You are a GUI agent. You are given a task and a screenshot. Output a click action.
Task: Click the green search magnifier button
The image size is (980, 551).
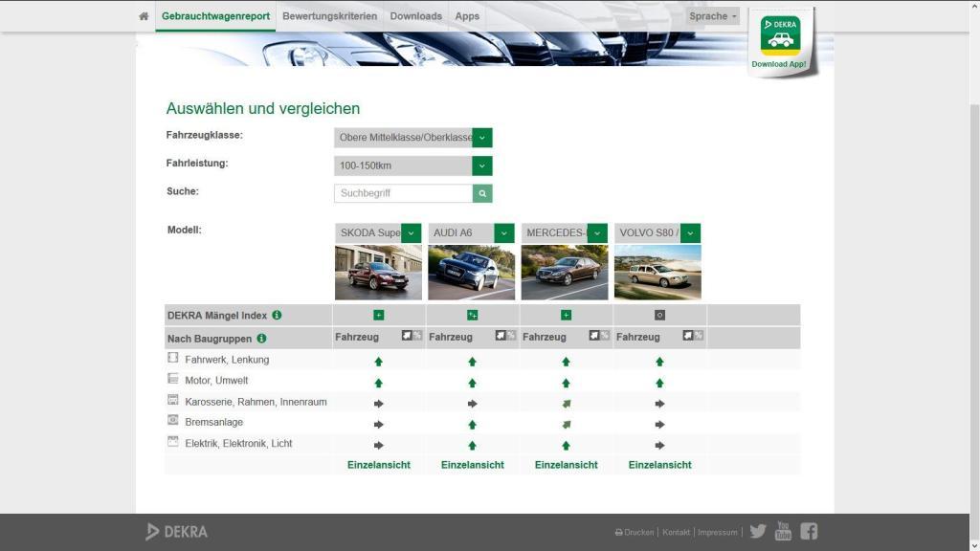coord(482,193)
